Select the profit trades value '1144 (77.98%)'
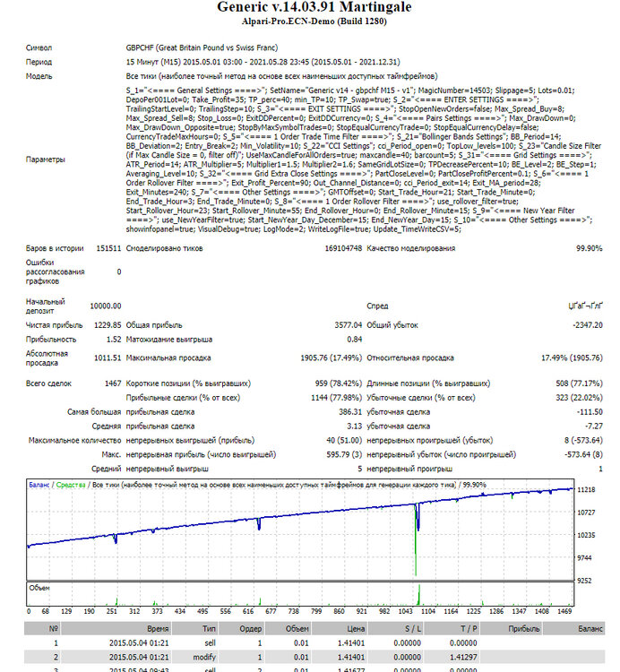Viewport: 620px width, 672px height. [336, 398]
